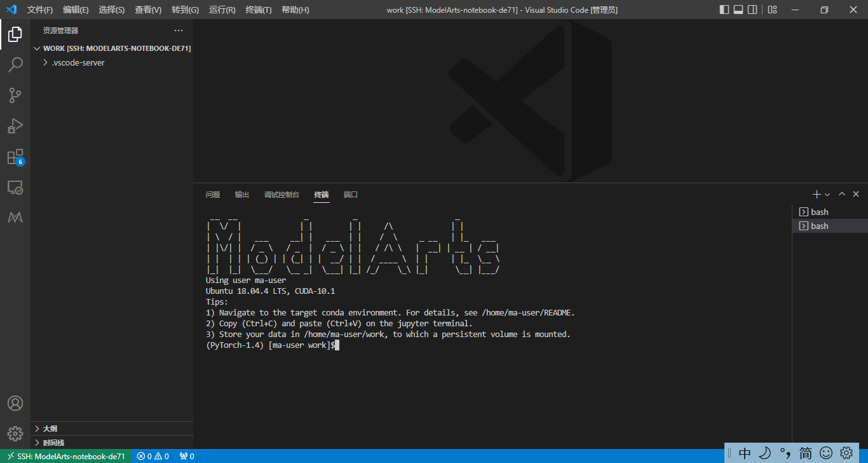Click the terminal prompt after [ma-user work]$

tap(337, 345)
